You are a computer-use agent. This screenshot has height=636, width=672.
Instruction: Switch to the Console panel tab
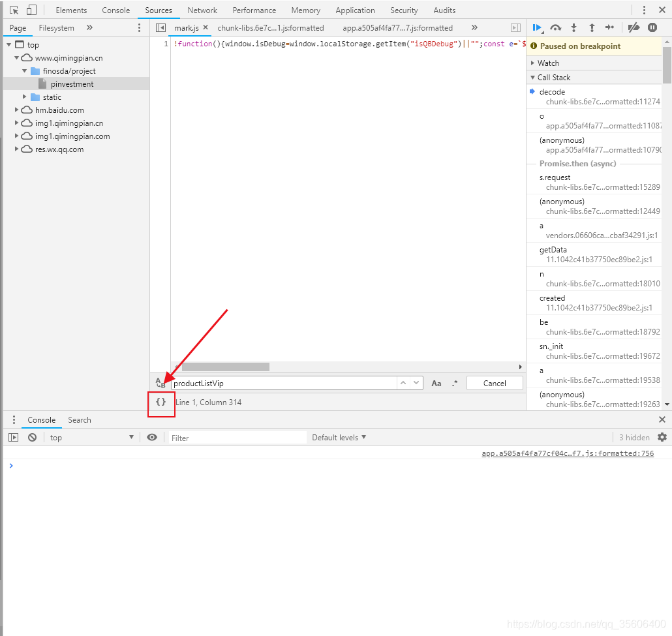tap(115, 10)
